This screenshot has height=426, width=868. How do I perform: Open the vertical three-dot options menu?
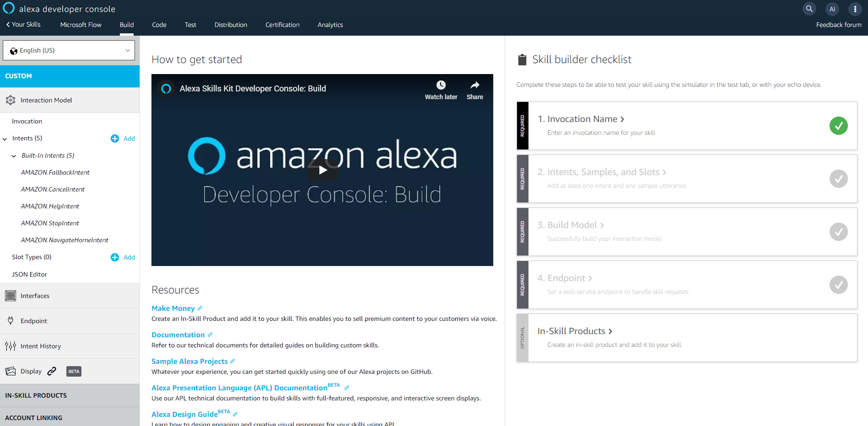tap(855, 9)
